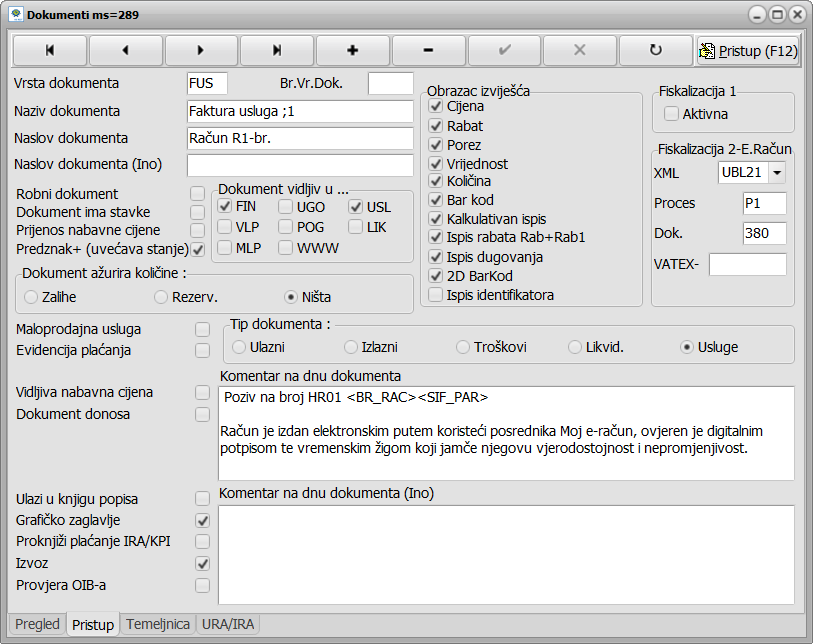Screen dimensions: 813x644
Task: Uncheck the Rabat report checkbox
Action: [435, 126]
